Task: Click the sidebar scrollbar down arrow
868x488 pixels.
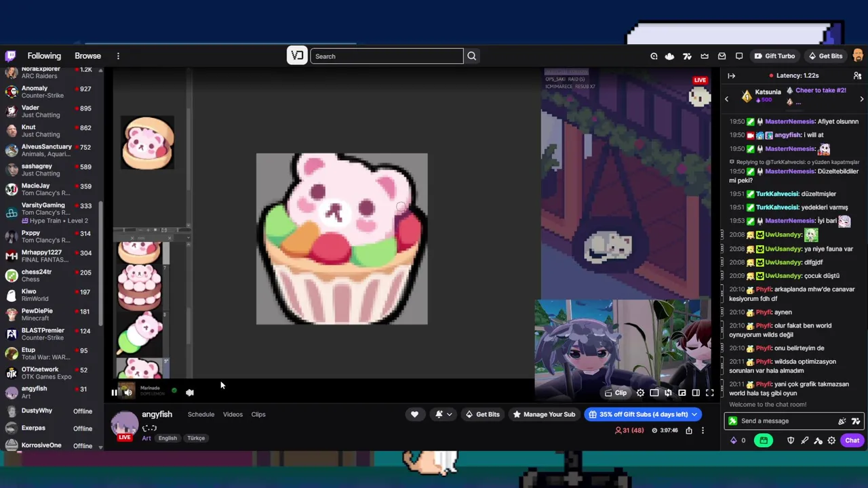Action: tap(101, 447)
